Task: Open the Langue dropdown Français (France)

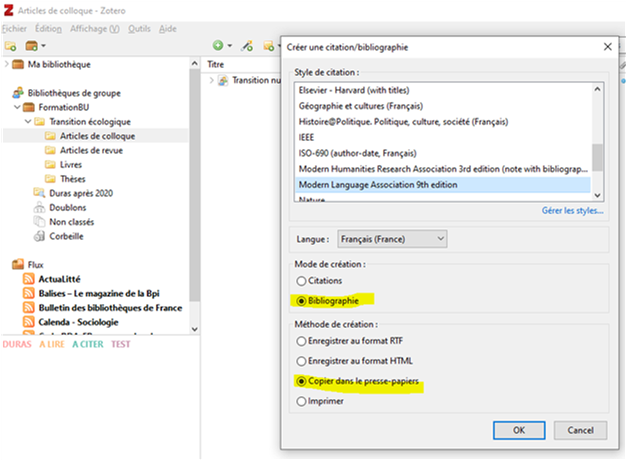Action: 392,239
